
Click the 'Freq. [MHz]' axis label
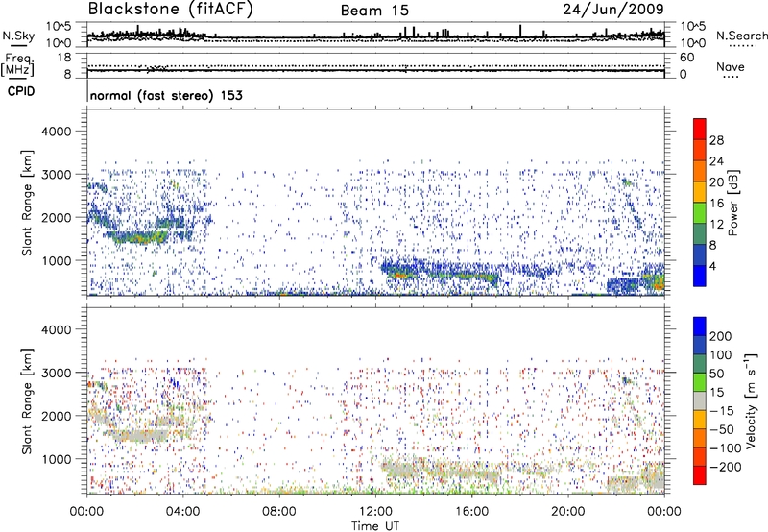pos(17,65)
